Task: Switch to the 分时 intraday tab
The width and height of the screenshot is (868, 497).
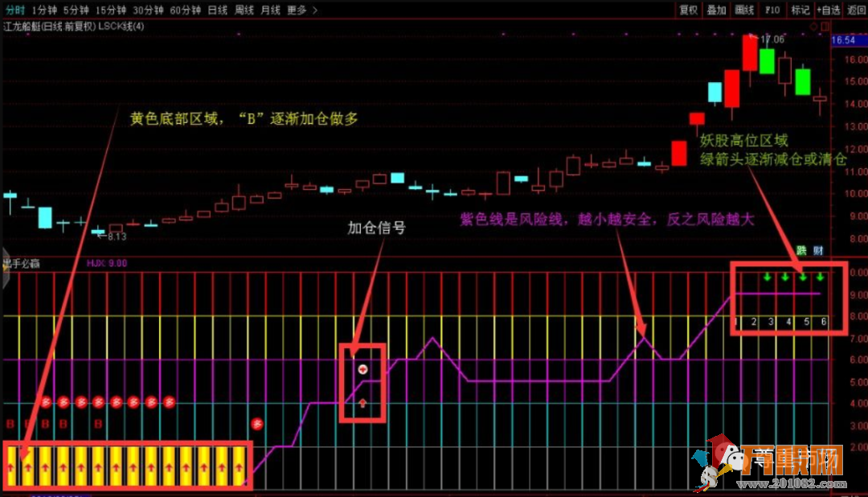Action: pos(15,10)
